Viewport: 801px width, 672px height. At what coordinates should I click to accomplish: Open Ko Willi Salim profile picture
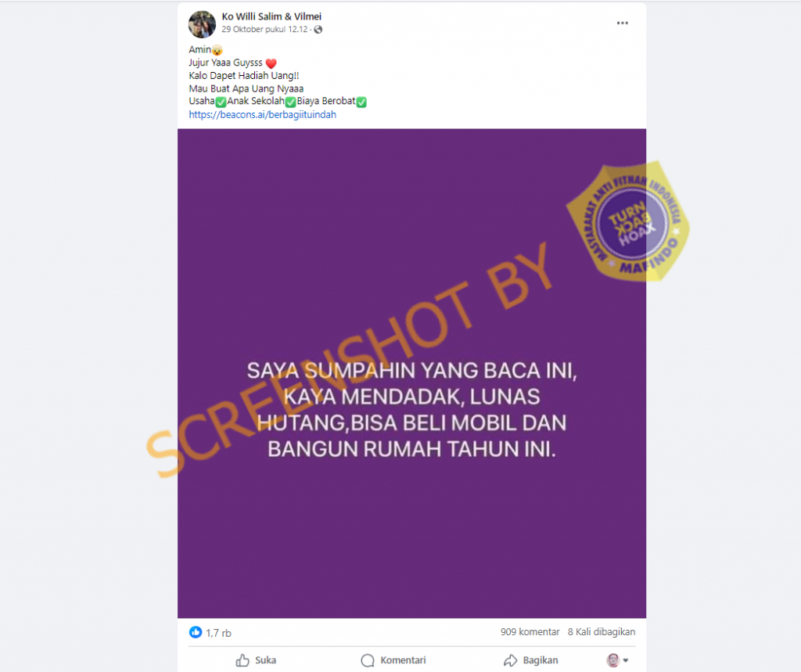point(202,24)
